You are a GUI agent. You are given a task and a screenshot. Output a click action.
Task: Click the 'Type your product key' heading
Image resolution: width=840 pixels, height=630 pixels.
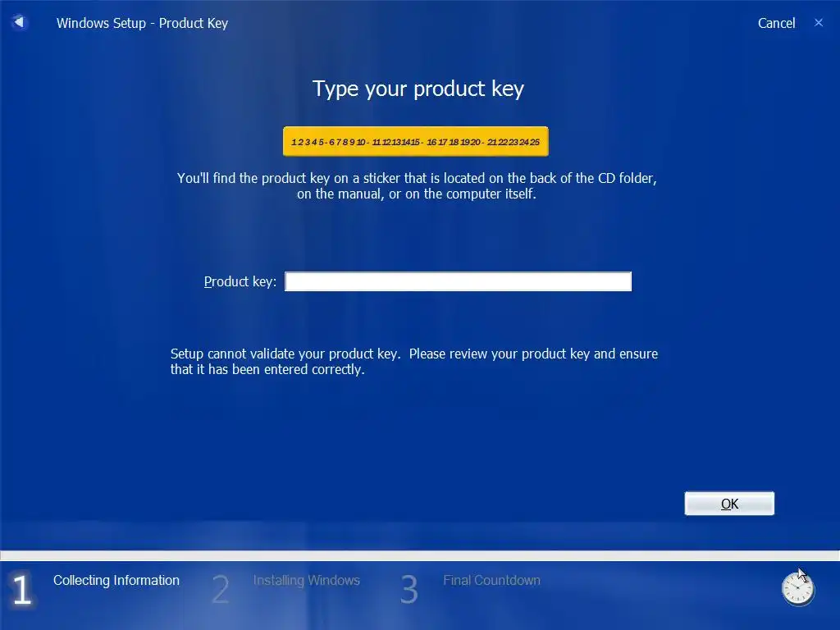(x=418, y=89)
